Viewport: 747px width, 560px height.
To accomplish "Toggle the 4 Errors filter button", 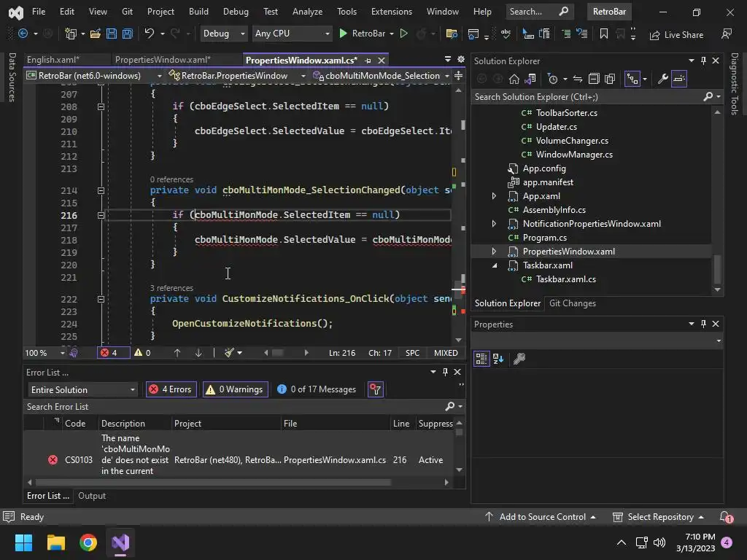I will [x=171, y=389].
